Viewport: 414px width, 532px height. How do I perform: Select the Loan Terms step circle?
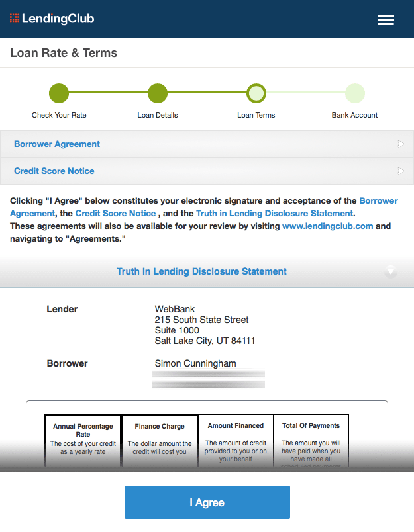pyautogui.click(x=256, y=93)
